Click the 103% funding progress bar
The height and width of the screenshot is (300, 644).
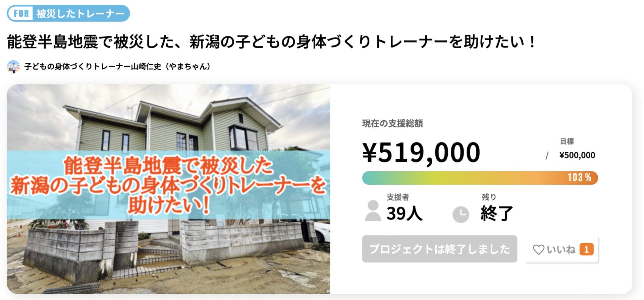[480, 178]
